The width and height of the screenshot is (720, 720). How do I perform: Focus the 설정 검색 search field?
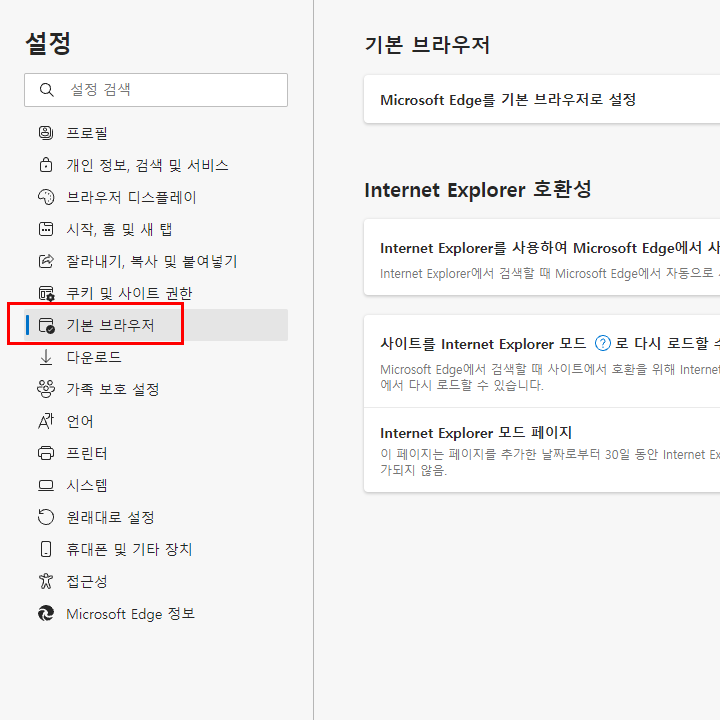coord(156,90)
